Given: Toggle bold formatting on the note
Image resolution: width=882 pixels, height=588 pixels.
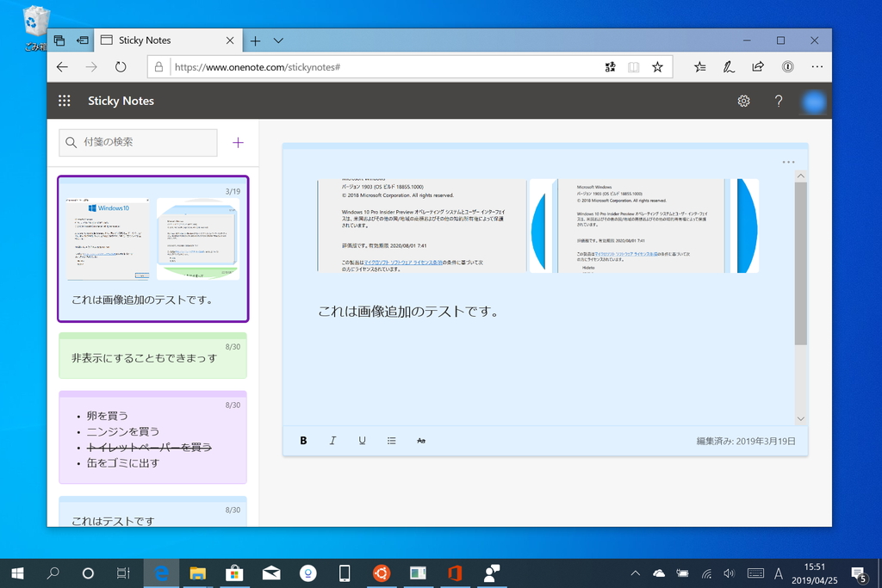Looking at the screenshot, I should (x=303, y=440).
